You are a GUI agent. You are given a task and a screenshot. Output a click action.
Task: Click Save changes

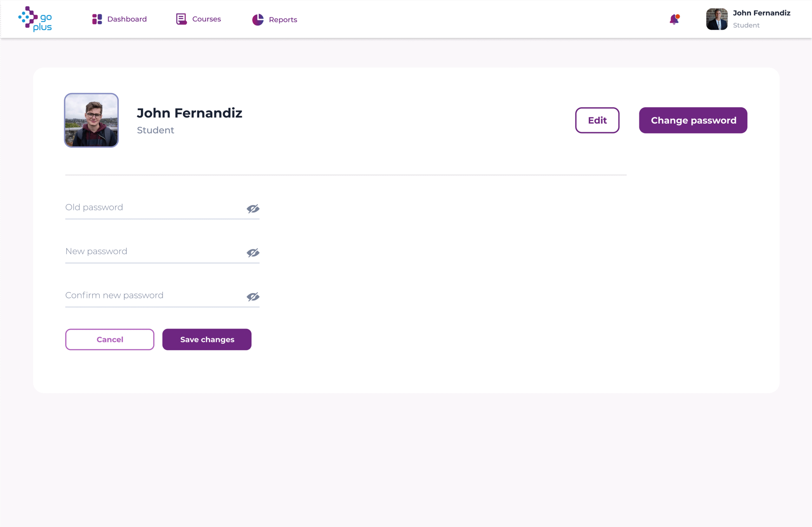[207, 339]
